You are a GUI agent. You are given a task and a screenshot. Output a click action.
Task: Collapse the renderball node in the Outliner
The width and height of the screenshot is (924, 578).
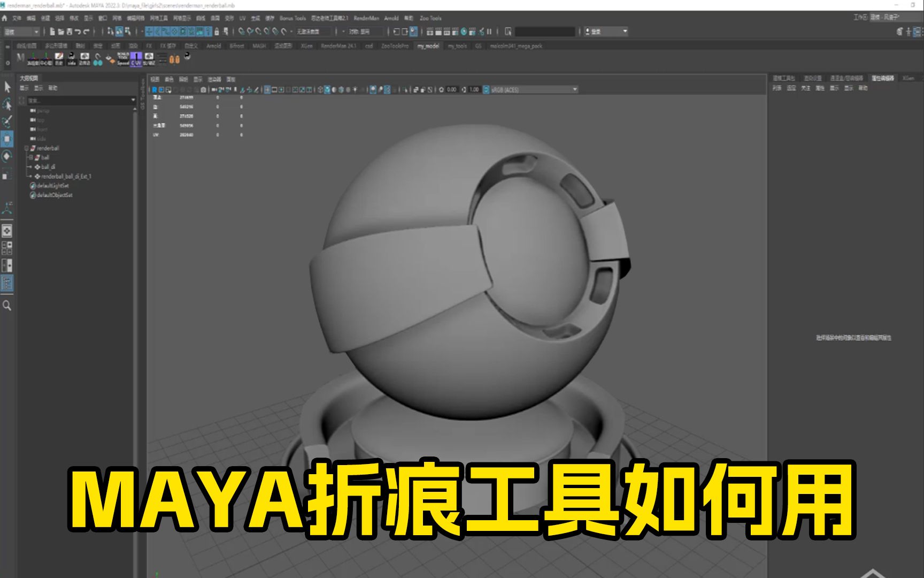(26, 148)
